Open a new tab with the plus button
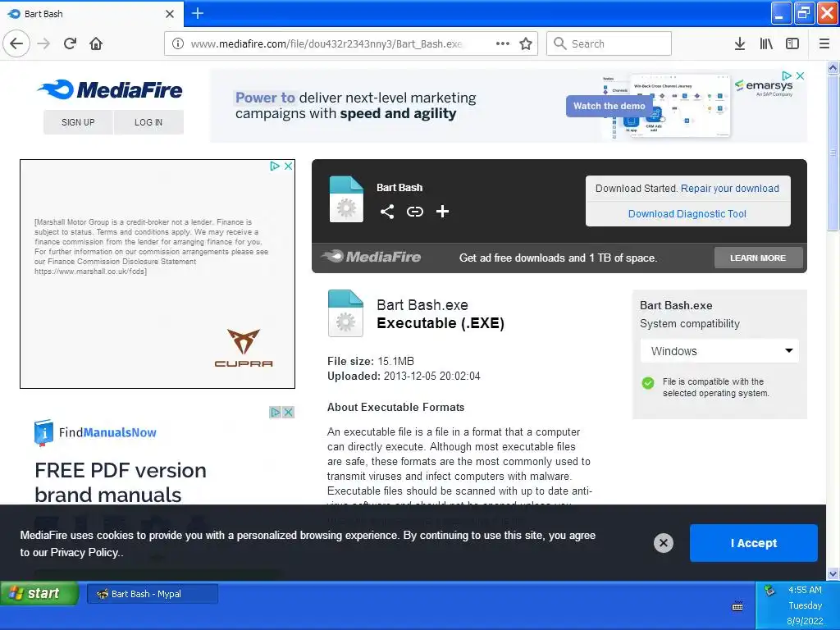Image resolution: width=840 pixels, height=630 pixels. click(x=197, y=13)
